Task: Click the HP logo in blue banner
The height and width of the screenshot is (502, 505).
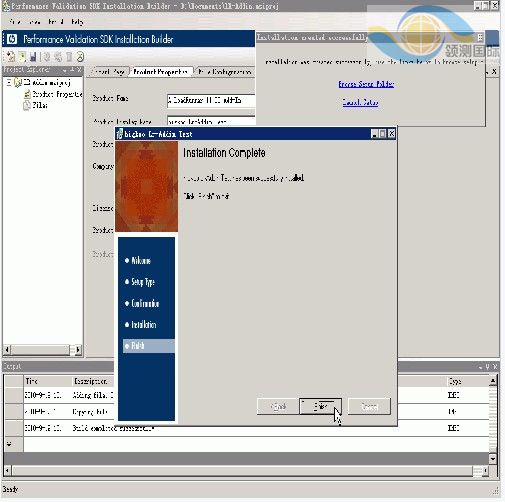Action: pyautogui.click(x=12, y=39)
